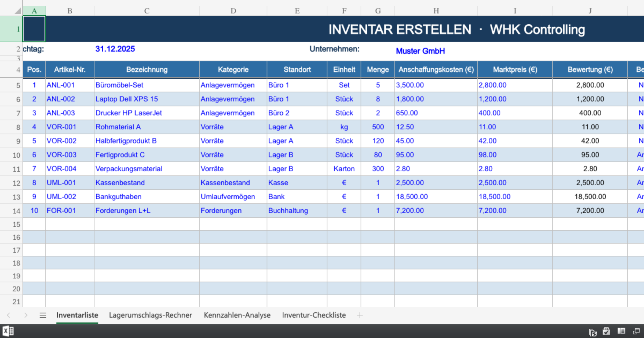Select the Muster GmbH cell
The image size is (644, 338).
pos(420,51)
